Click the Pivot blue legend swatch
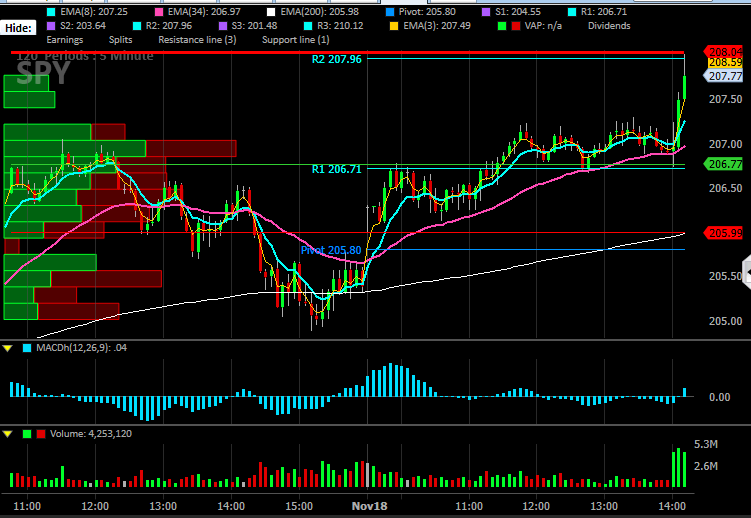The height and width of the screenshot is (518, 751). click(x=390, y=12)
